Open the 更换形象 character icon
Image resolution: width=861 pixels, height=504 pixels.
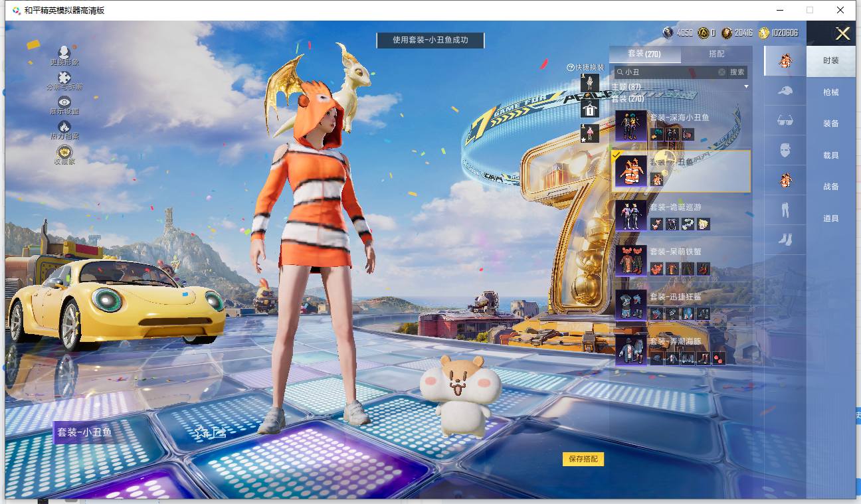pos(64,52)
